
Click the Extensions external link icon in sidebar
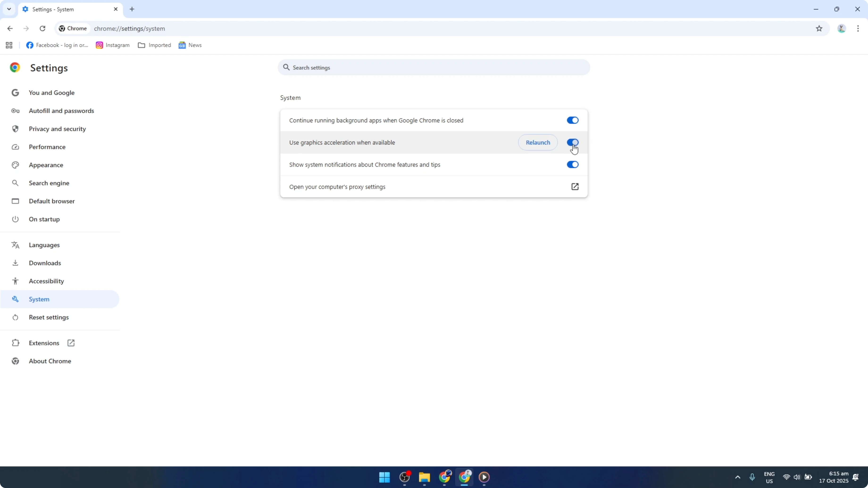(x=71, y=343)
